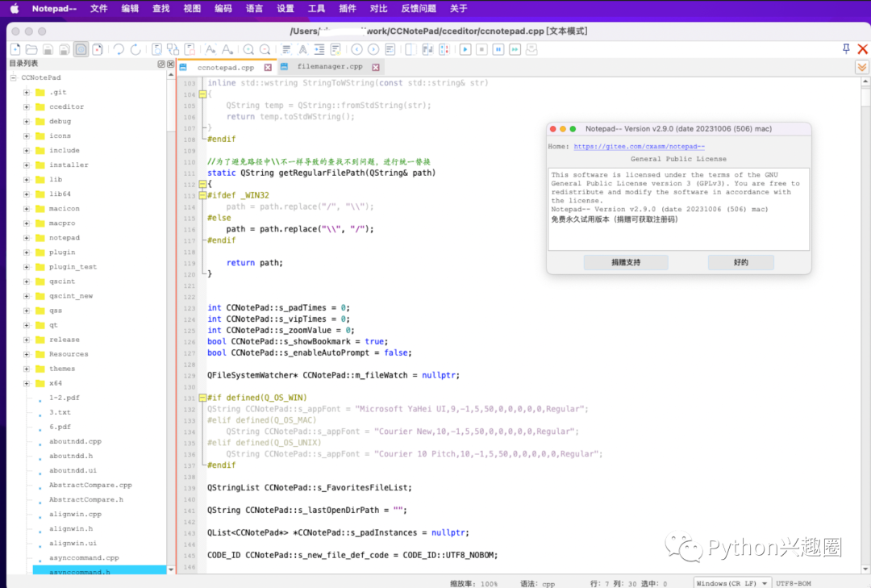This screenshot has width=871, height=588.
Task: Click the pause toolbar icon
Action: (498, 49)
